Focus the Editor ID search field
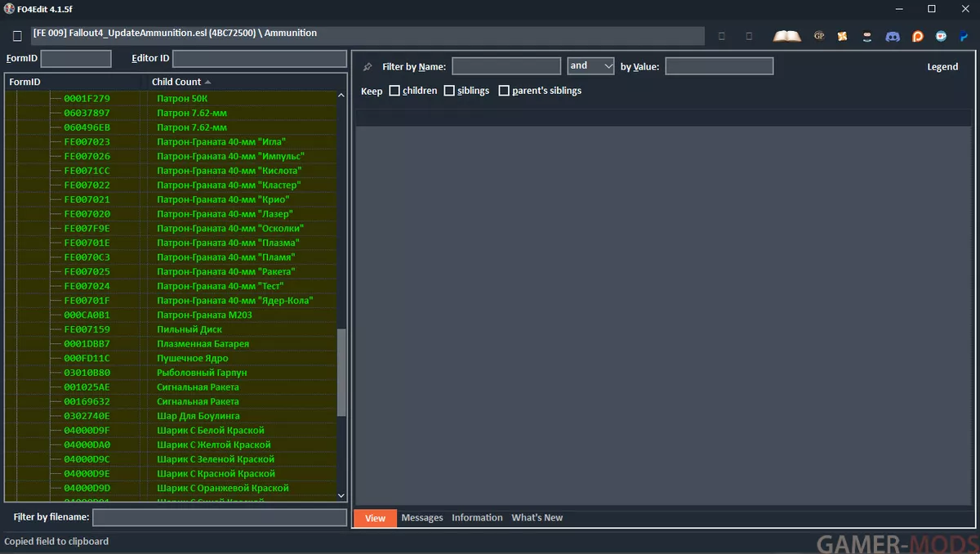This screenshot has height=554, width=980. [260, 59]
